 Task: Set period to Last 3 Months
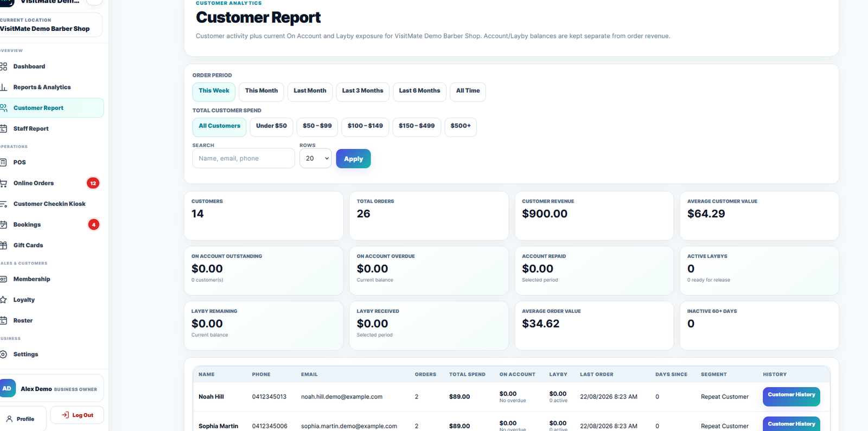(x=362, y=92)
